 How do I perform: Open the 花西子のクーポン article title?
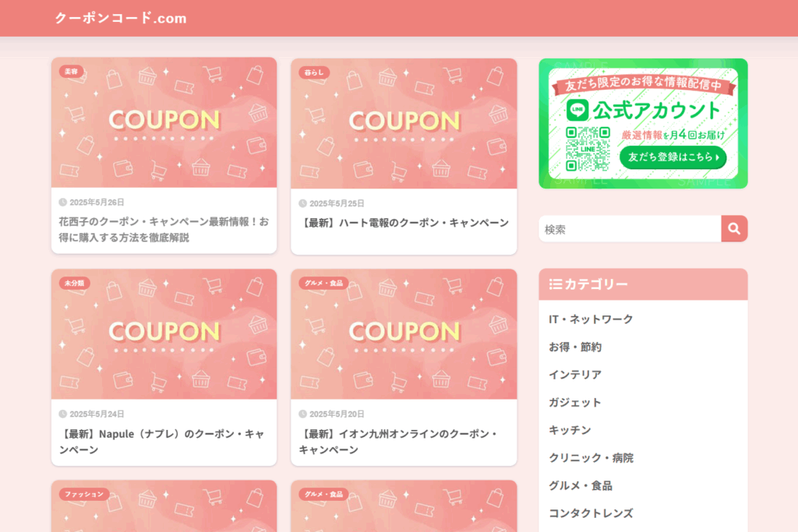pyautogui.click(x=164, y=229)
